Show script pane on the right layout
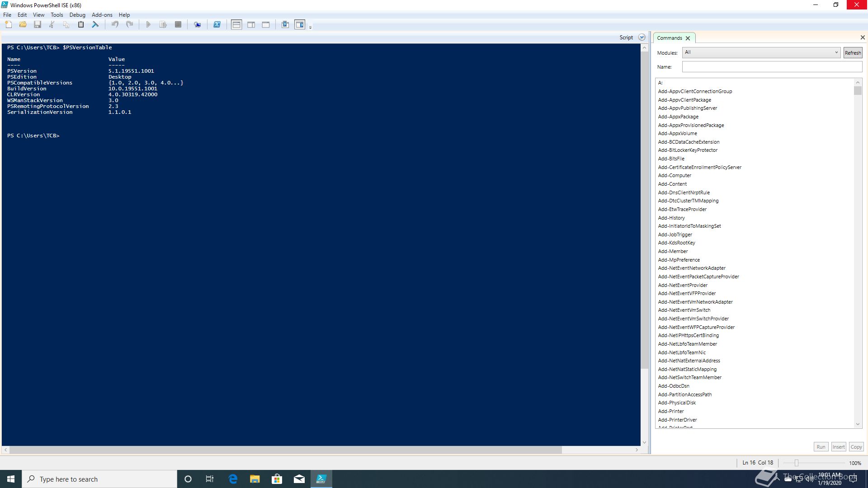868x488 pixels. coord(251,24)
